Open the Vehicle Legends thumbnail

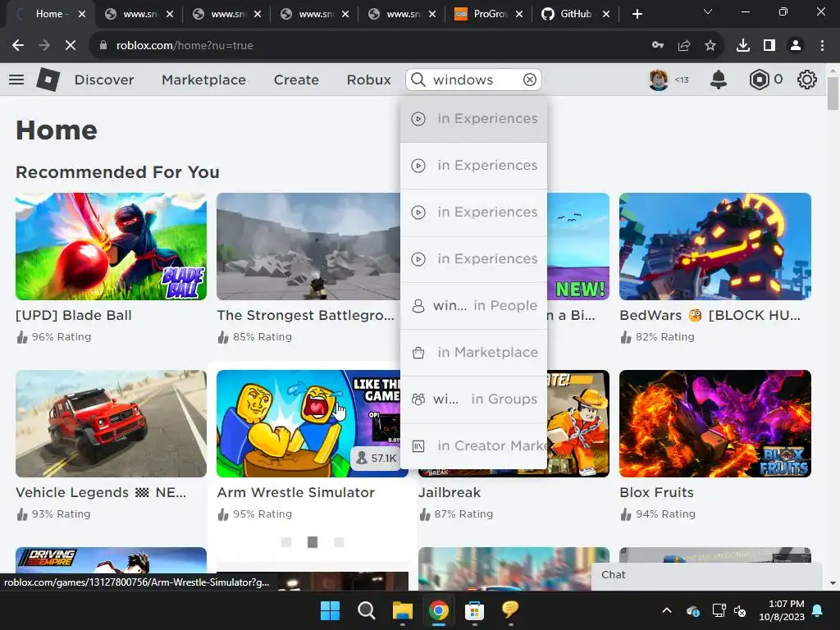111,424
